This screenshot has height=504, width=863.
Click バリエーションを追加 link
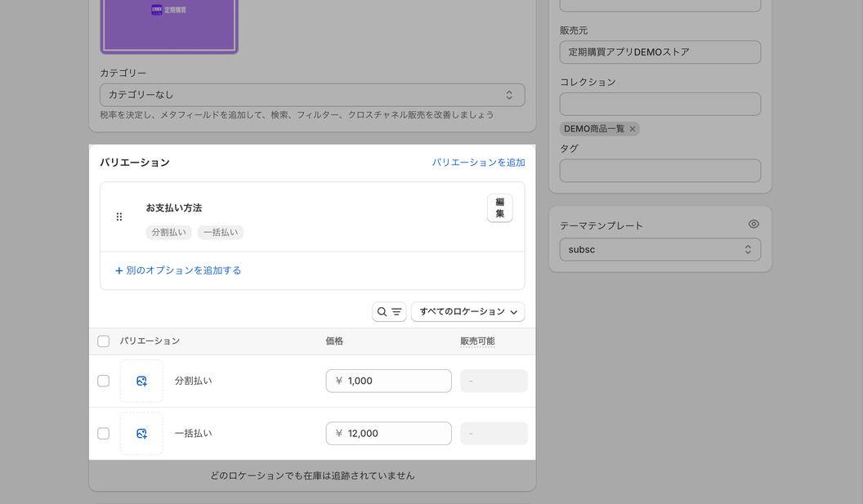pyautogui.click(x=478, y=163)
